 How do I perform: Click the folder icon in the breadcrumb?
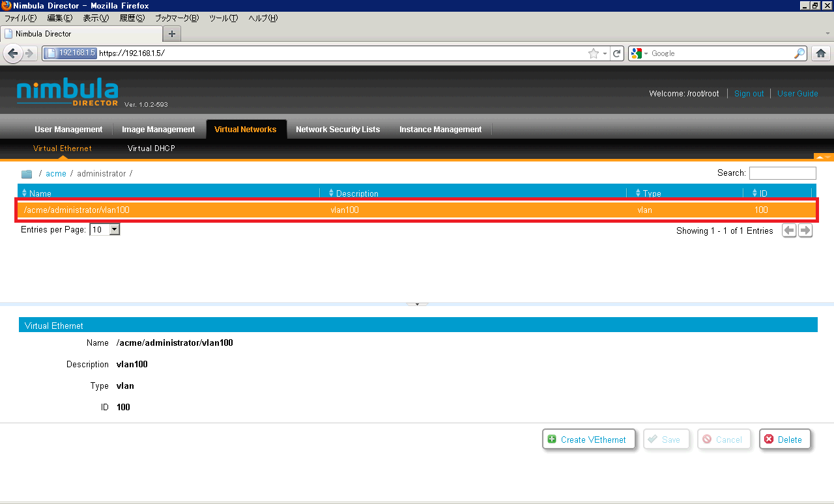click(27, 174)
